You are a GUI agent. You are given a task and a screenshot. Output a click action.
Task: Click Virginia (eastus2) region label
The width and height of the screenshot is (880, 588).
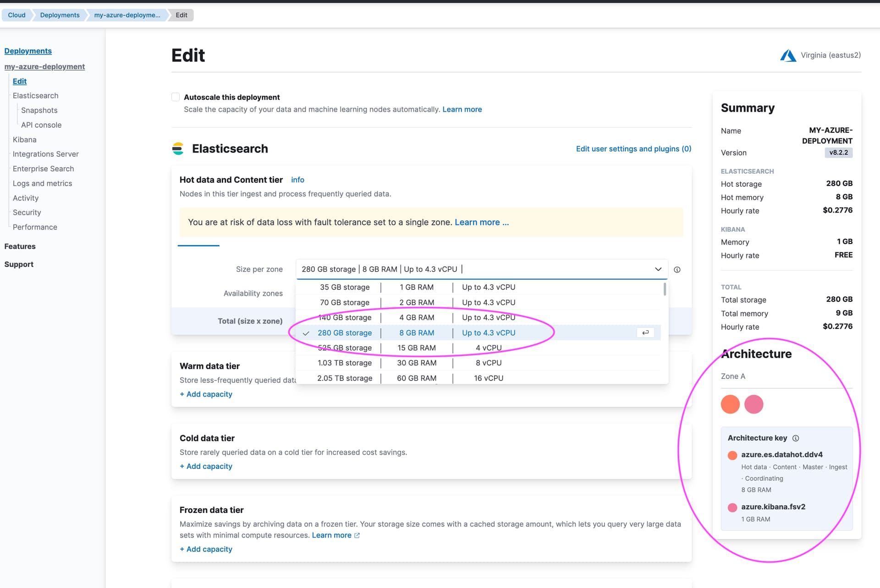click(x=830, y=55)
